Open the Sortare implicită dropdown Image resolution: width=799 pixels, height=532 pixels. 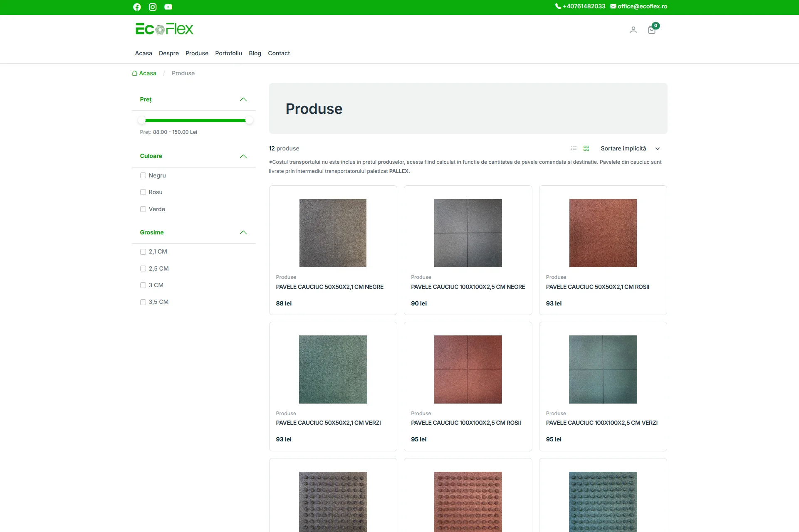[x=630, y=148]
